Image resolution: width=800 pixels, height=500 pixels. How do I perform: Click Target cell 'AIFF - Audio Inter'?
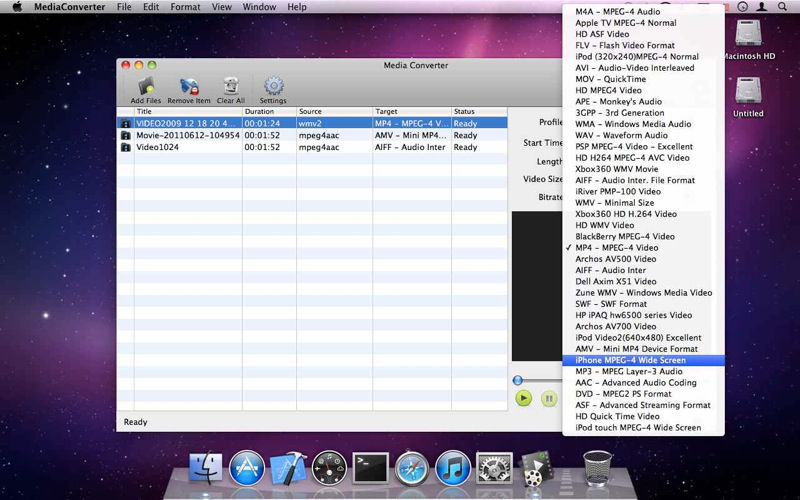[410, 147]
